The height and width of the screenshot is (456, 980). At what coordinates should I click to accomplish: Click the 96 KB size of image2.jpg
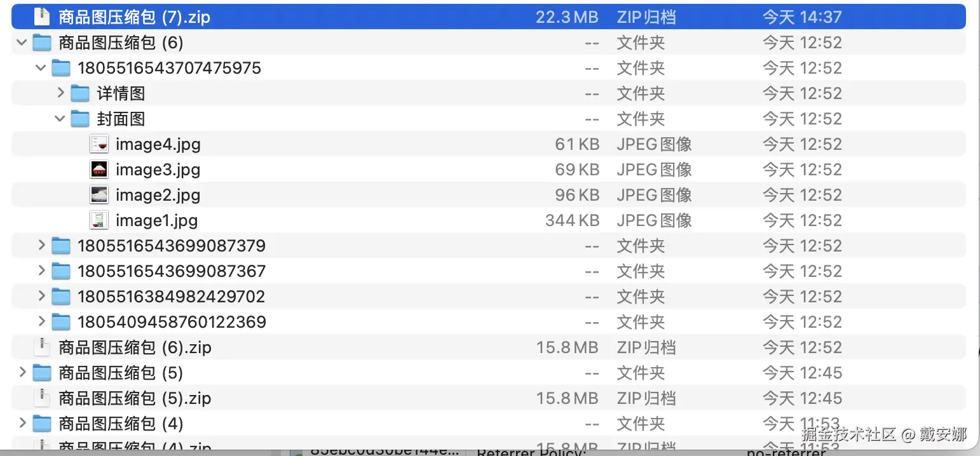click(577, 195)
